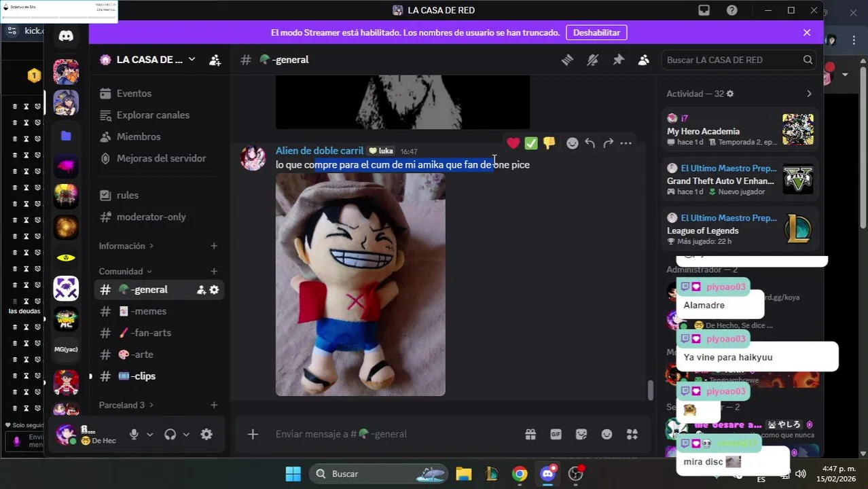Viewport: 868px width, 489px height.
Task: Open microphone input options dropdown arrow
Action: 149,435
